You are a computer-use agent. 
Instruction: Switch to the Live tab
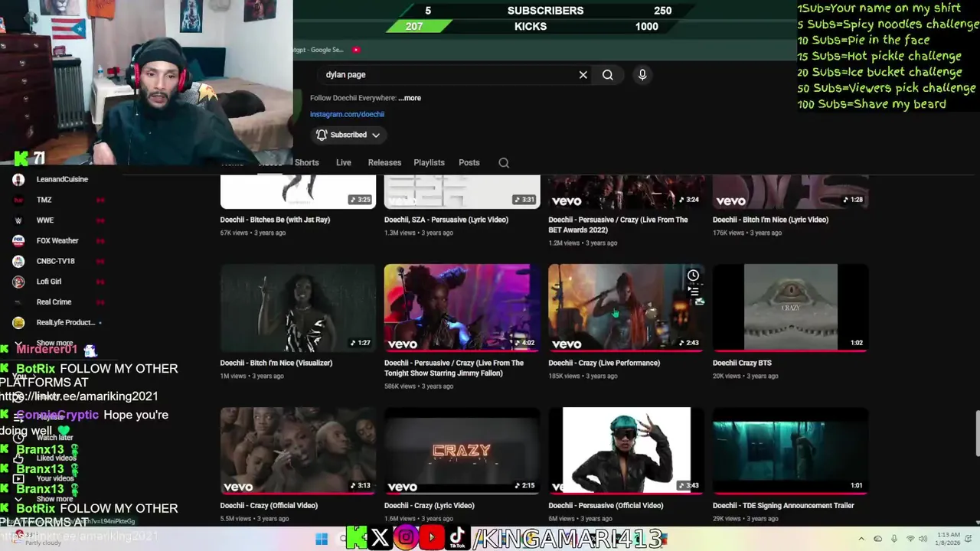(344, 163)
